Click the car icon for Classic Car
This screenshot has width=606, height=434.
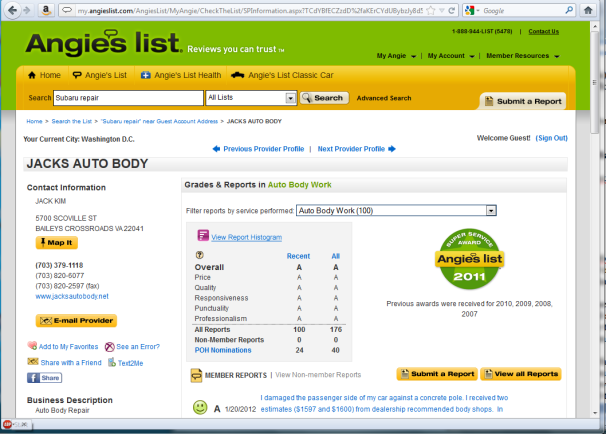237,75
